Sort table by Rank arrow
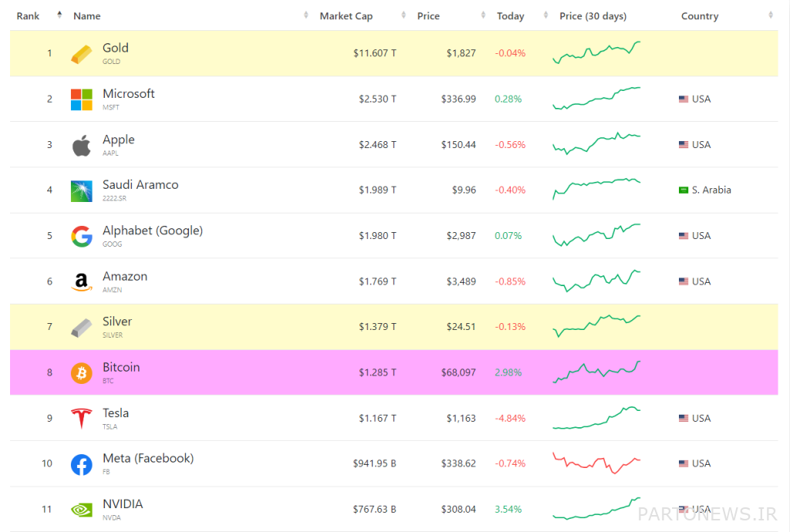790x532 pixels. [59, 15]
